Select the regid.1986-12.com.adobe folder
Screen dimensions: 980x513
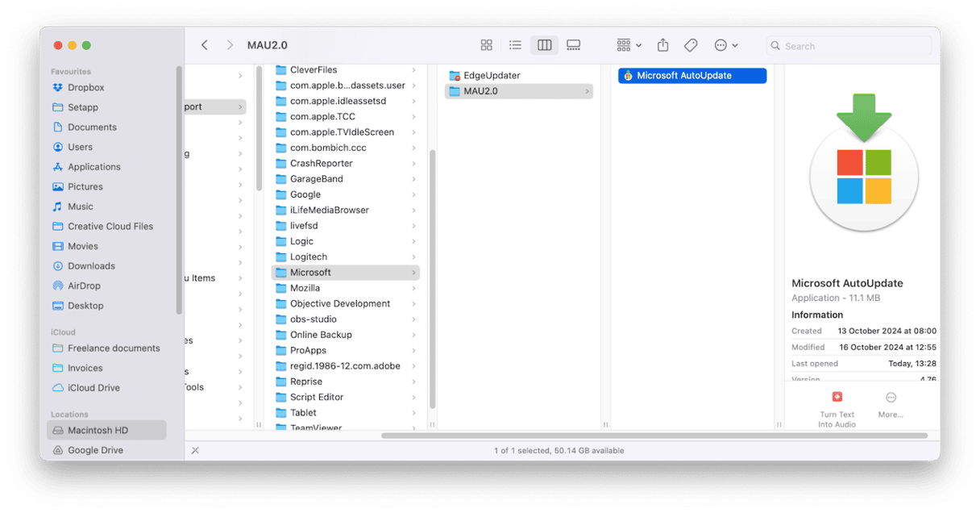tap(345, 366)
